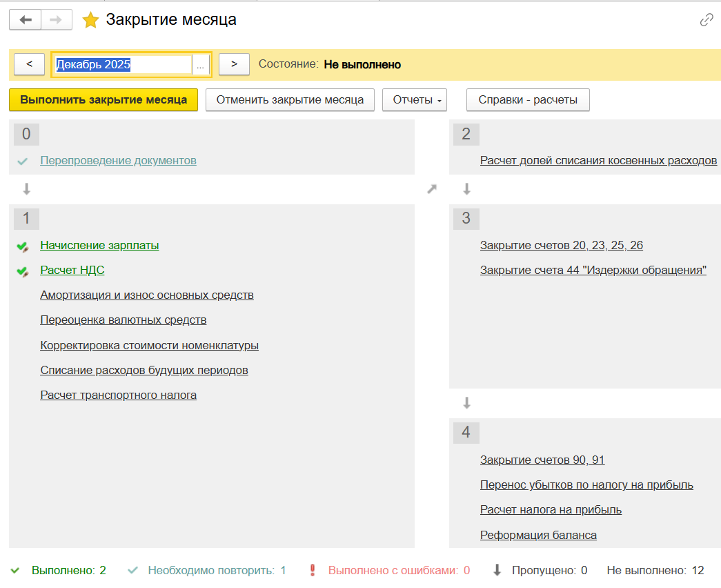The width and height of the screenshot is (721, 588).
Task: Click the green checkmark beside Расчет НДС
Action: tap(23, 271)
